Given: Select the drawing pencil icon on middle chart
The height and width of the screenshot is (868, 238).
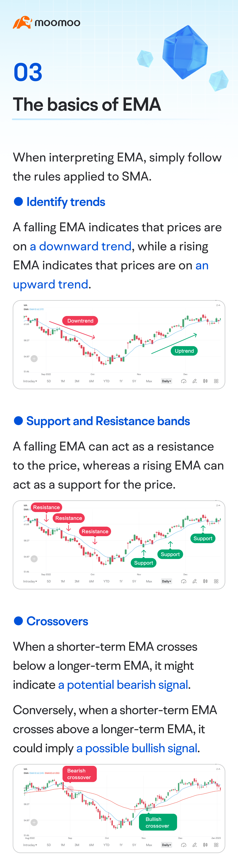Looking at the screenshot, I should 194,581.
